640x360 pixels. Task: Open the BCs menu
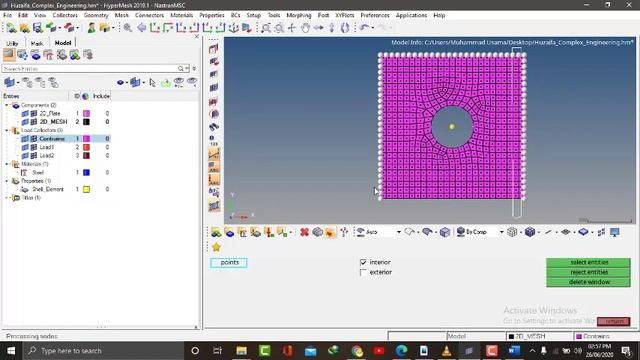235,15
